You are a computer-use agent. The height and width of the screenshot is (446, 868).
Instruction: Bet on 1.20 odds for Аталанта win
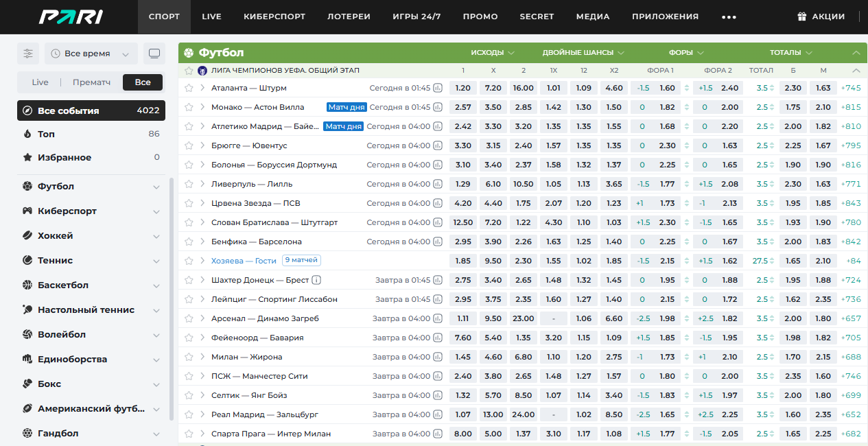coord(463,88)
